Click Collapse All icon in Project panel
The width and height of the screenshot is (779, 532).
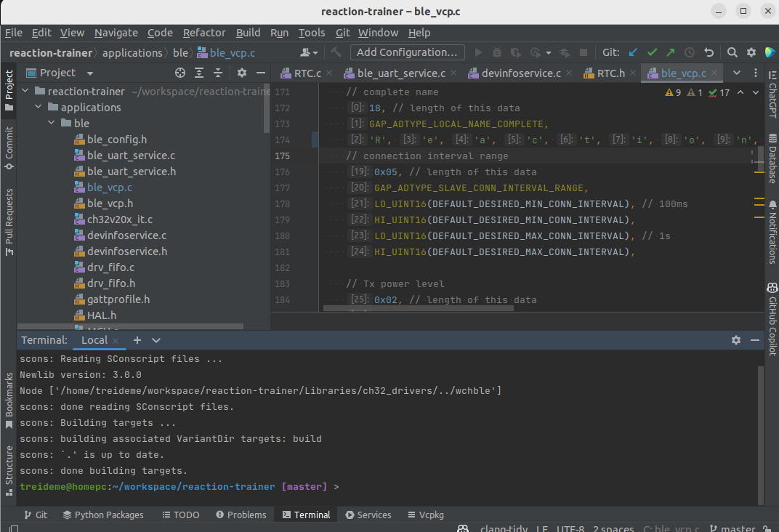pyautogui.click(x=217, y=73)
